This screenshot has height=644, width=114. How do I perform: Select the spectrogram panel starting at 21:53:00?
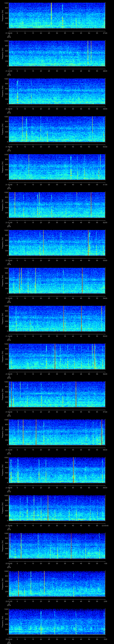(57, 280)
